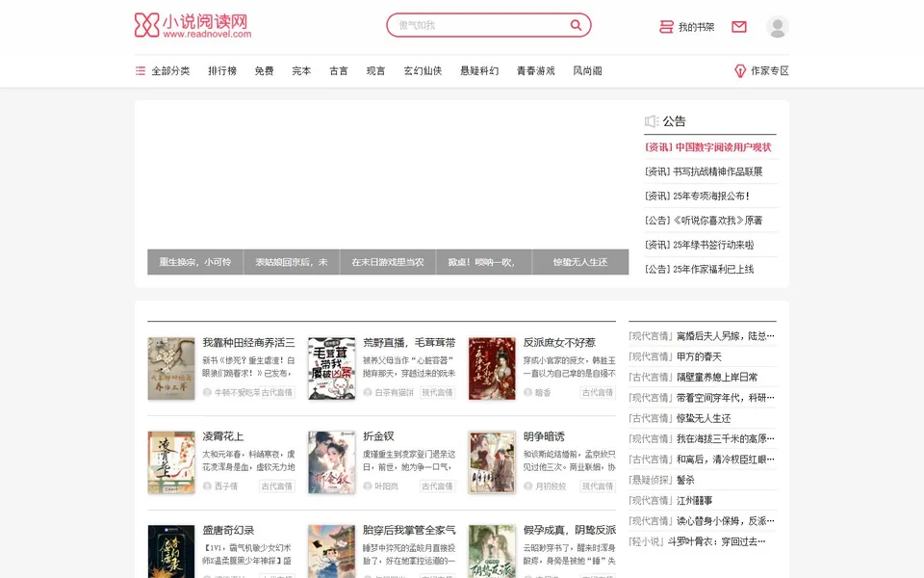Open title 荒野直播，毛茸茸带
The height and width of the screenshot is (578, 924).
409,343
